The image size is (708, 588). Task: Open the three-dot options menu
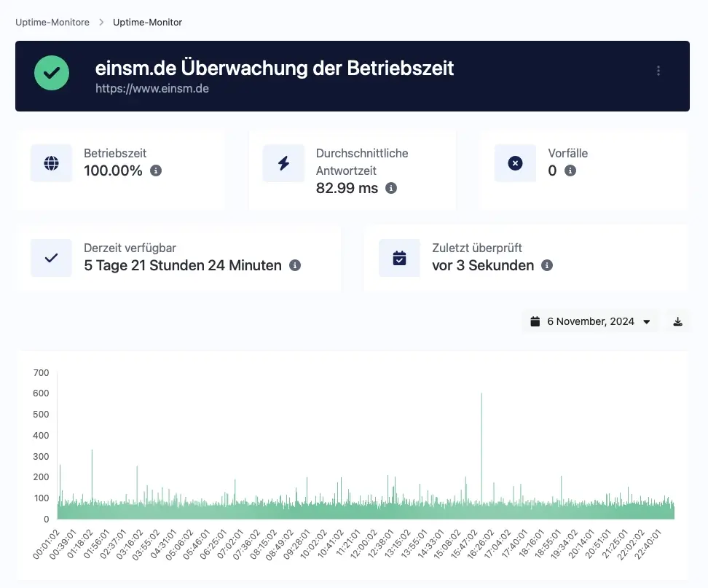658,71
